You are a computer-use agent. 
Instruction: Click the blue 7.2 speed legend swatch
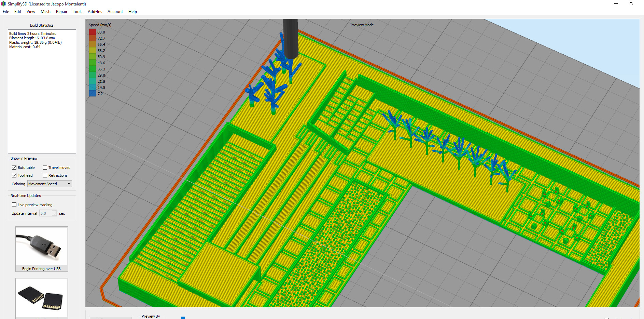coord(93,94)
